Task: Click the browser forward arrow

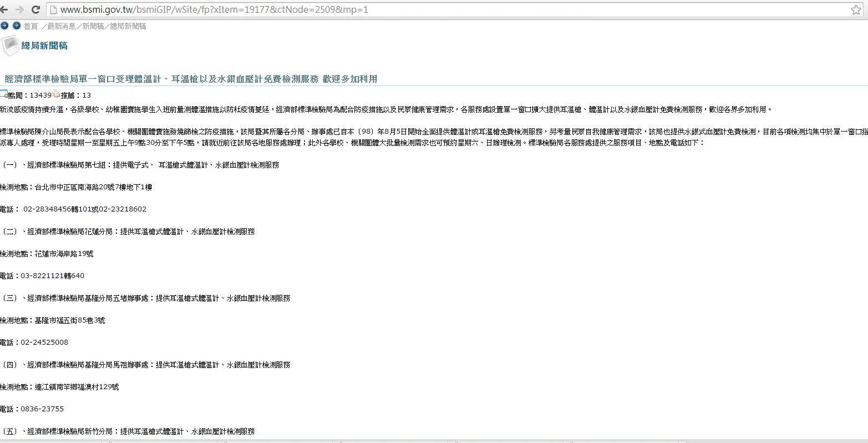Action: tap(21, 9)
